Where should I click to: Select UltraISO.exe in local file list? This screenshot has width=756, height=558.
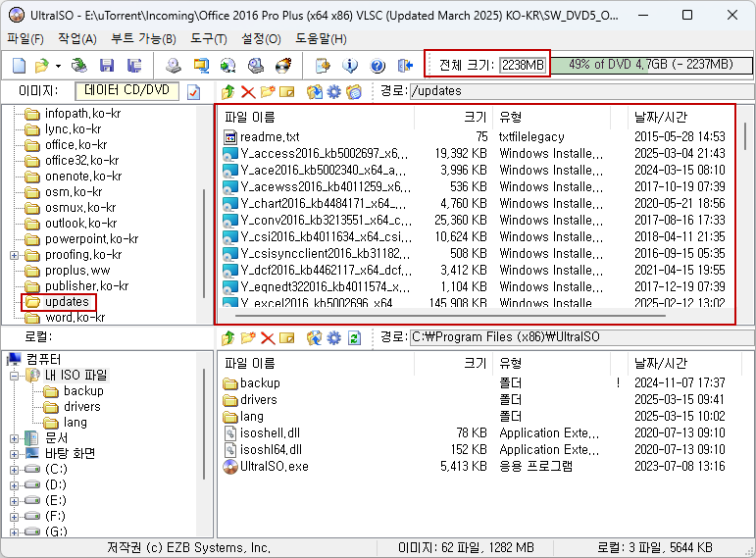tap(274, 467)
